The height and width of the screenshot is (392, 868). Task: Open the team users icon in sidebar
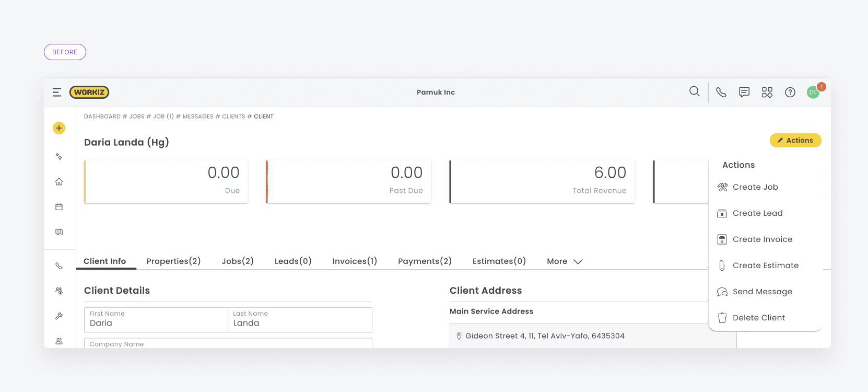click(59, 341)
